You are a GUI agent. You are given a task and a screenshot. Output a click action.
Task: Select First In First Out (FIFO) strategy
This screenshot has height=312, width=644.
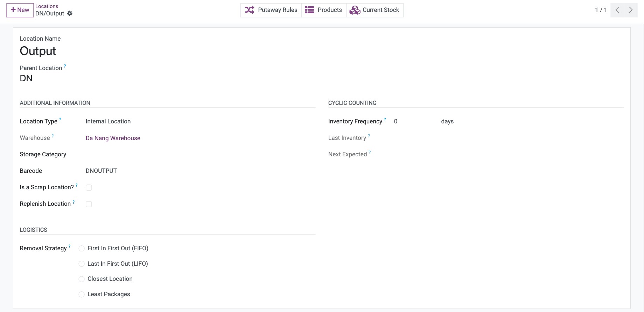point(82,249)
